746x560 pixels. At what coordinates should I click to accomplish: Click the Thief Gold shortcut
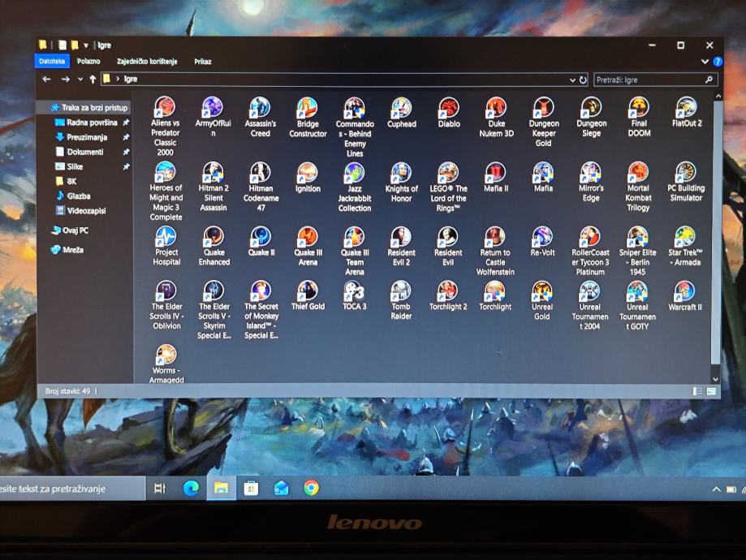click(x=308, y=296)
